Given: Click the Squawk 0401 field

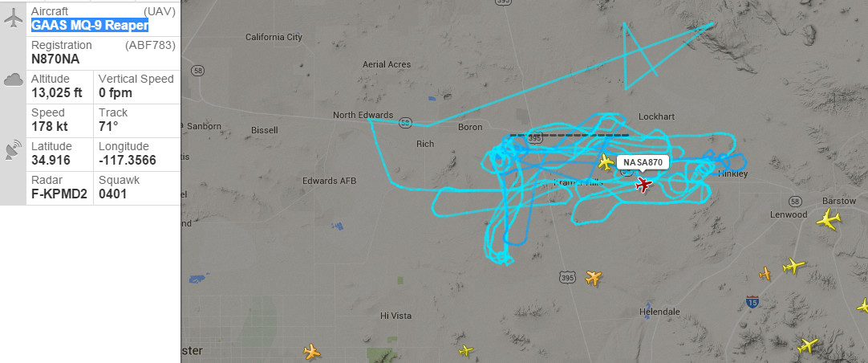Looking at the screenshot, I should 136,188.
